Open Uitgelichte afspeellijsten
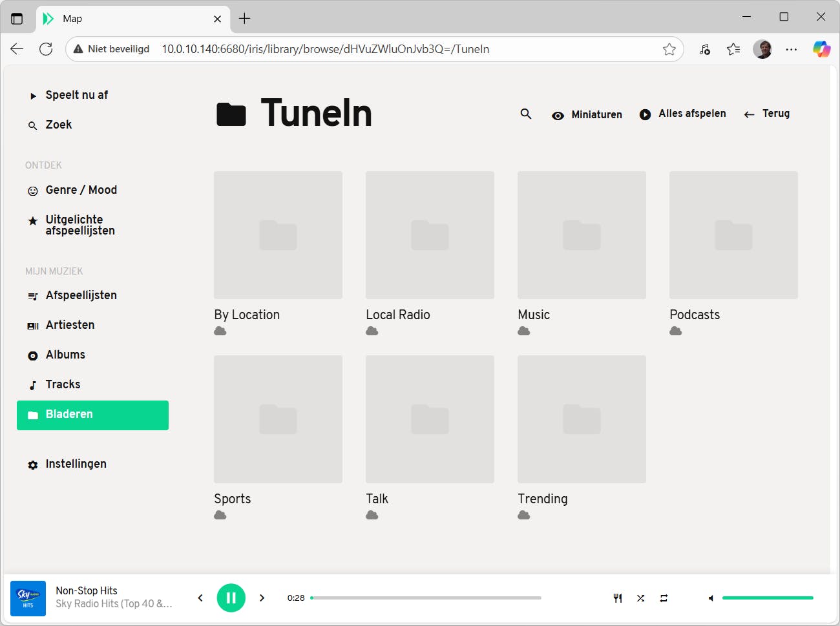The image size is (840, 626). (80, 225)
